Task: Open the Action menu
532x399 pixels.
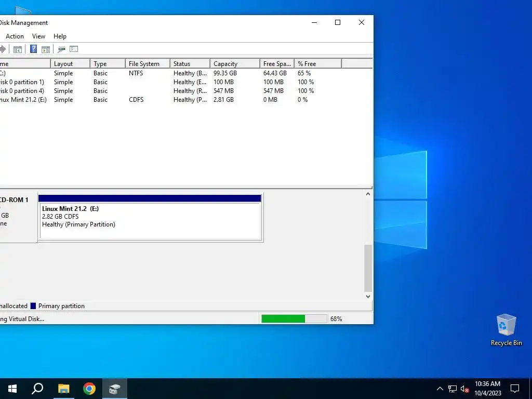Action: coord(15,36)
